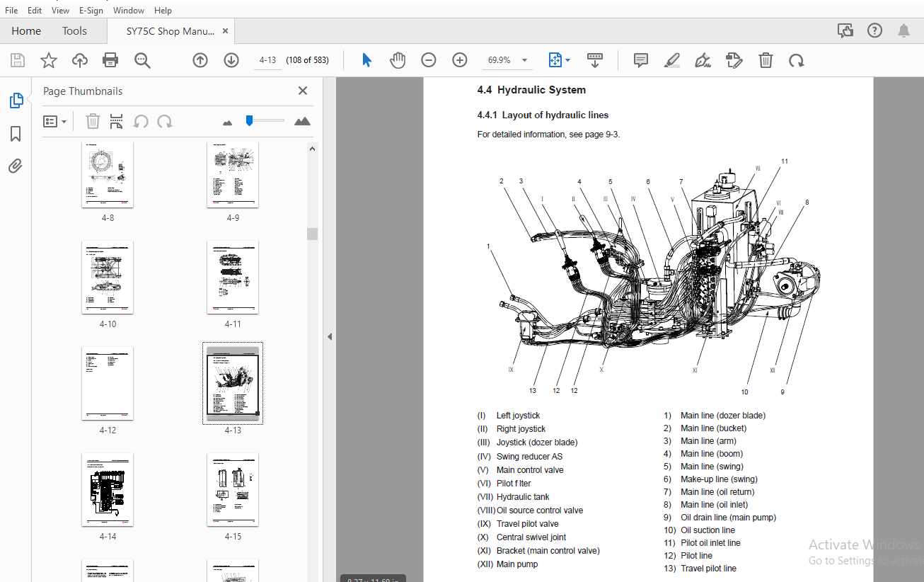Select page thumbnail 4-11
The height and width of the screenshot is (582, 924).
click(233, 278)
